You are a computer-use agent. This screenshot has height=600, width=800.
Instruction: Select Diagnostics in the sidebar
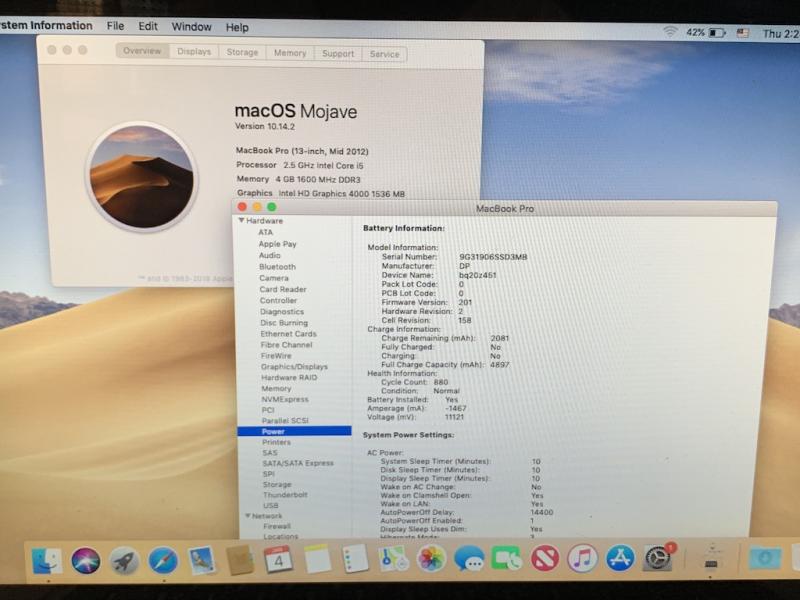[x=282, y=312]
